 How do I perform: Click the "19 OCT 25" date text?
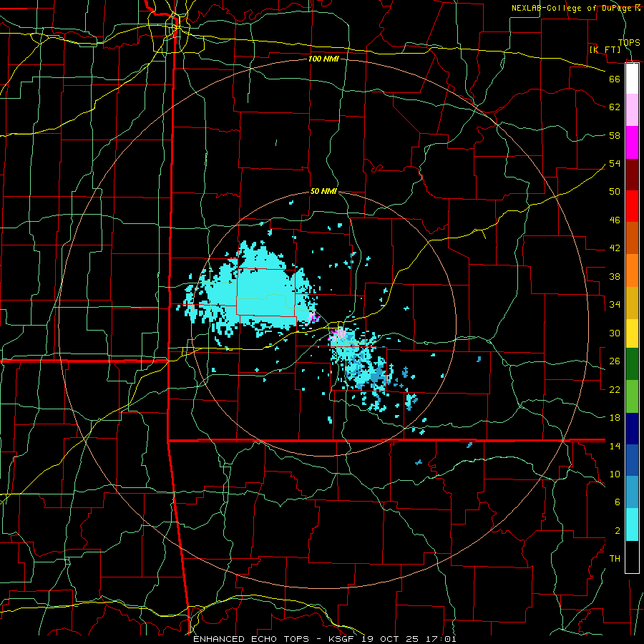pos(390,639)
